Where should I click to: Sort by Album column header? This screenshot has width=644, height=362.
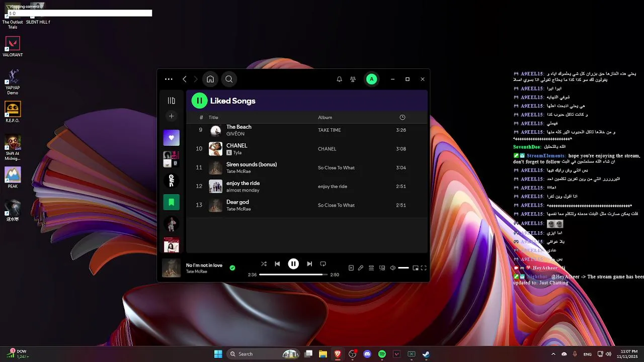tap(325, 117)
